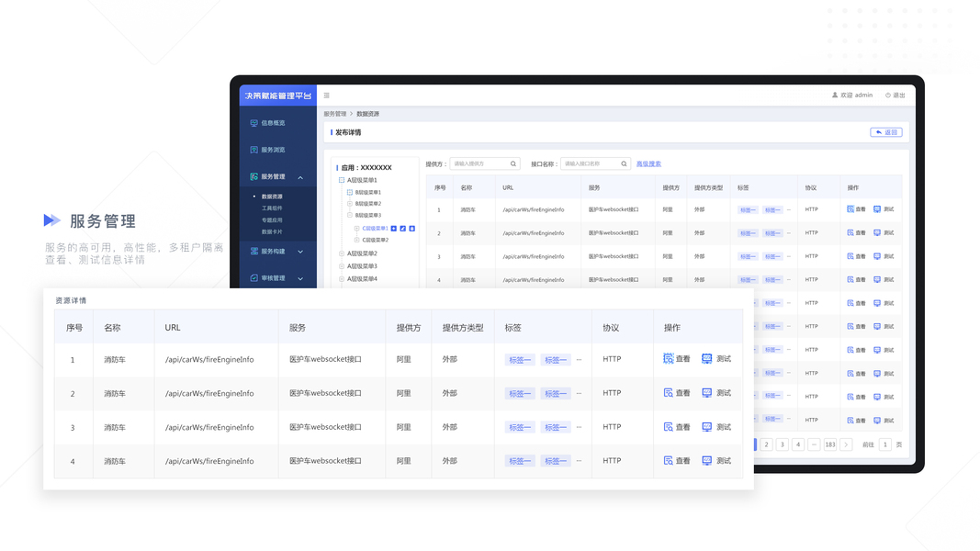Go to last page 183

tap(830, 444)
